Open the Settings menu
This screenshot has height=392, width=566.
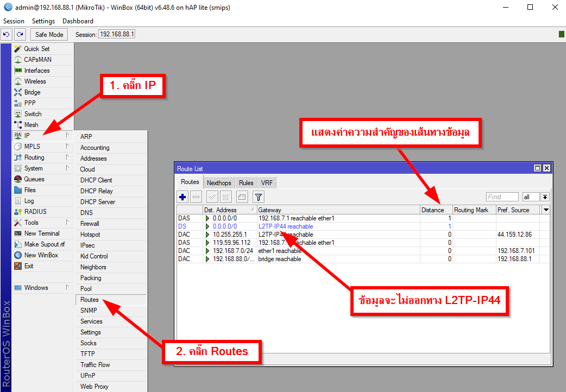(43, 21)
